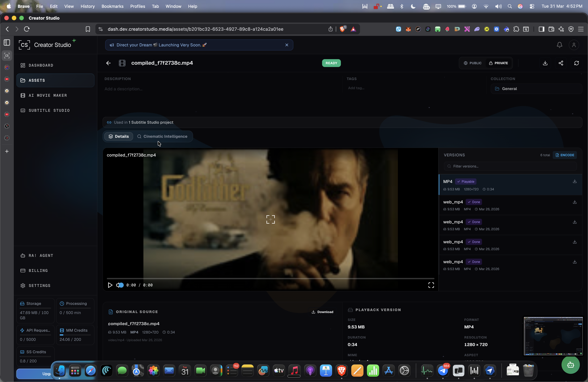Switch to the Details tab

[x=119, y=136]
